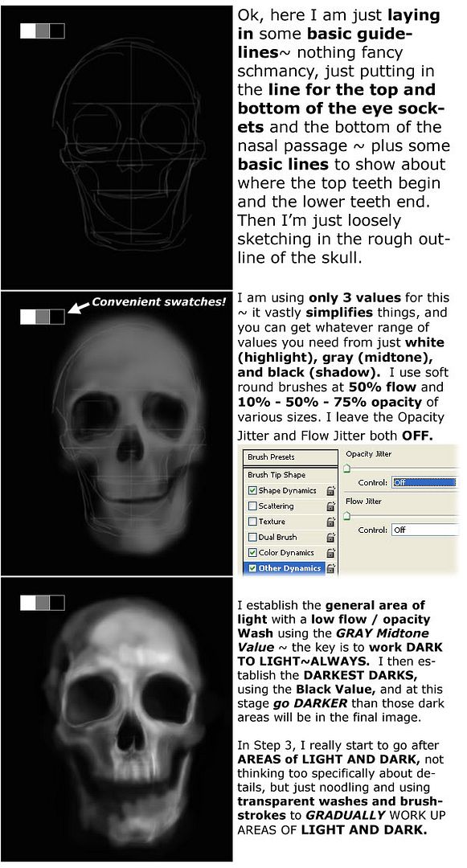
Task: Click the white arrow pointing to swatches
Action: pyautogui.click(x=78, y=307)
